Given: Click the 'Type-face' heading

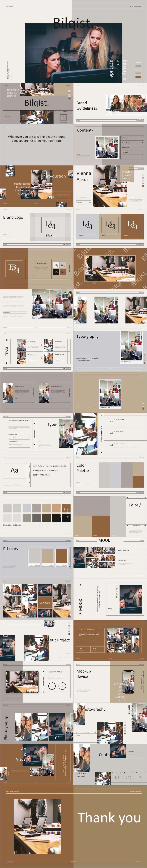Looking at the screenshot, I should (56, 425).
